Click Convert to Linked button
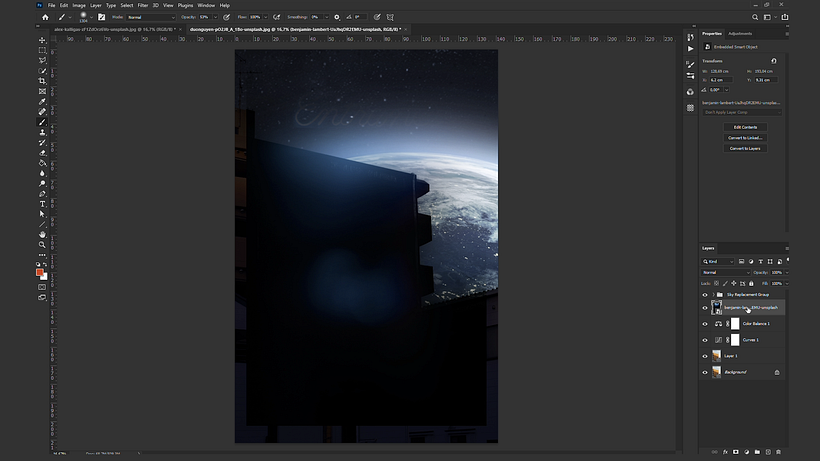This screenshot has width=820, height=461. 745,138
